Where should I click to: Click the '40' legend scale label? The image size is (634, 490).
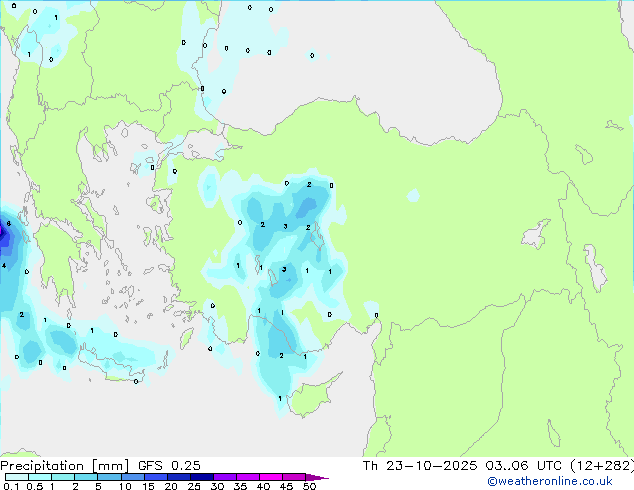(263, 486)
